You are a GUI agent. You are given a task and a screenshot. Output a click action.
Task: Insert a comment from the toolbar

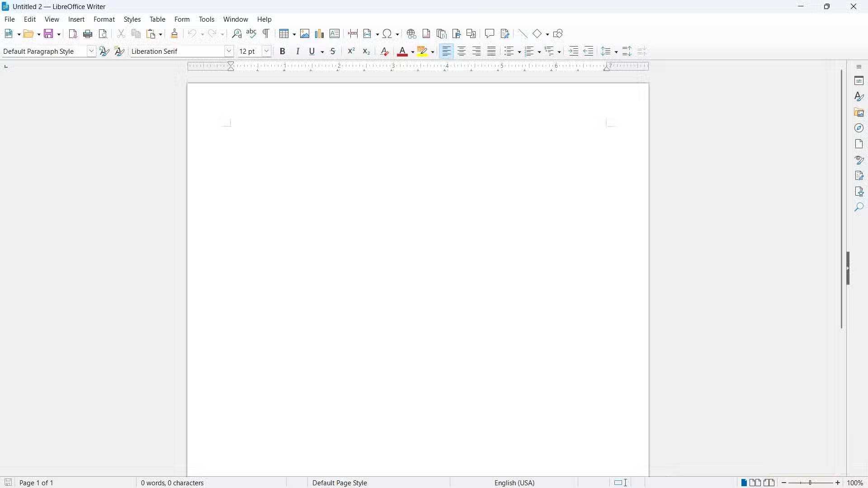point(490,34)
